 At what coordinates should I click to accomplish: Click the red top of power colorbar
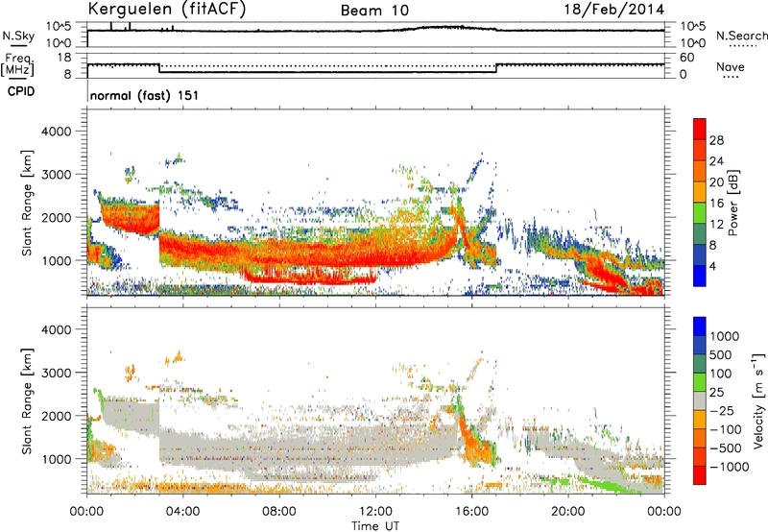(700, 129)
